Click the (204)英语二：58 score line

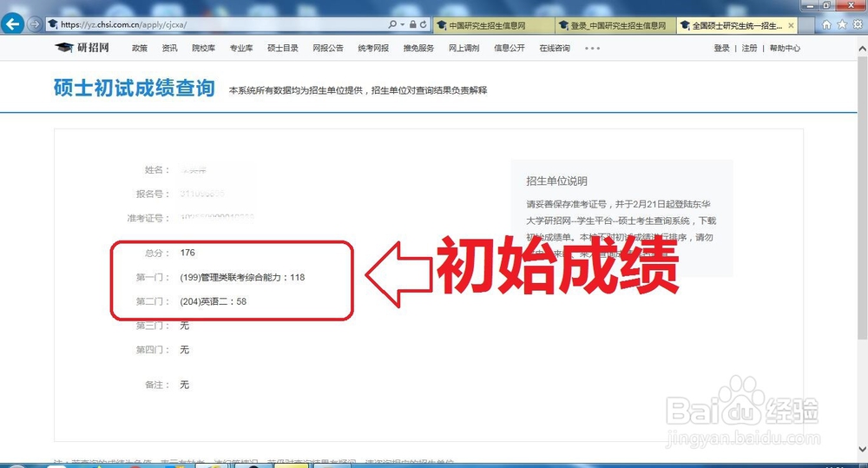(x=214, y=301)
